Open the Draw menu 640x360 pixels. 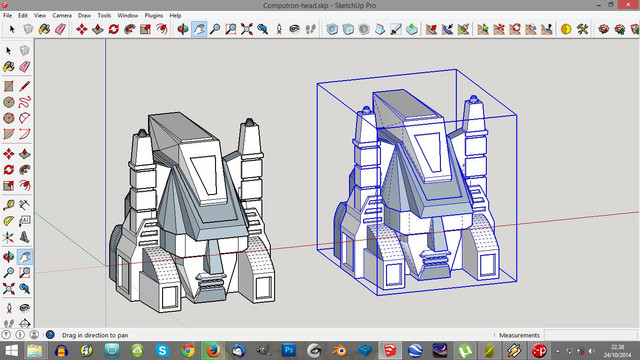(x=84, y=16)
